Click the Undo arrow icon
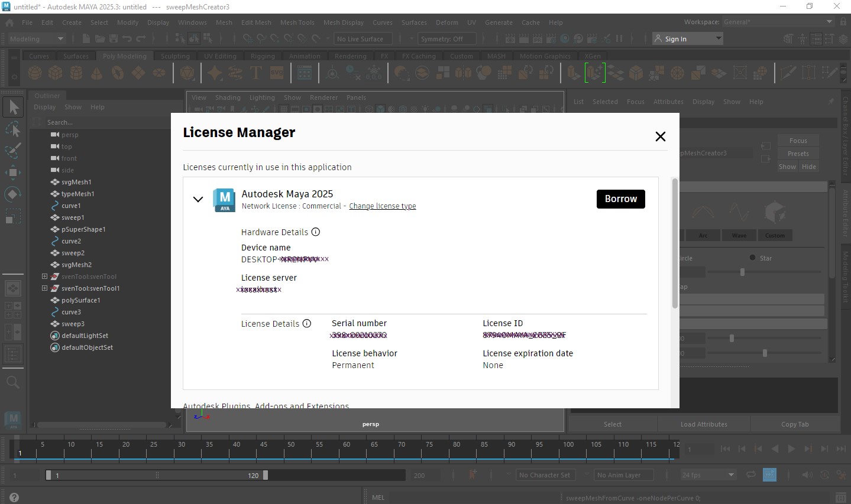The width and height of the screenshot is (851, 504). click(x=127, y=39)
